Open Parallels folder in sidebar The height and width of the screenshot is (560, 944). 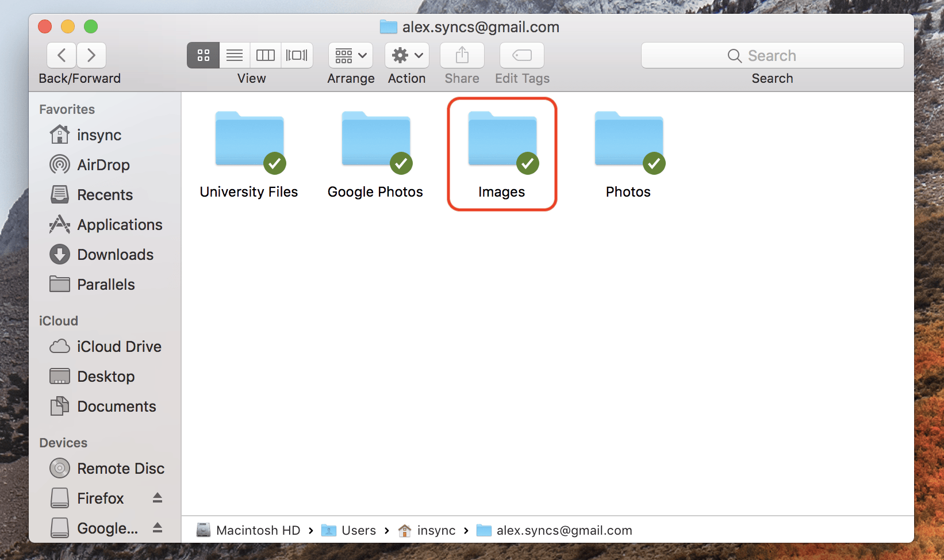(x=92, y=285)
